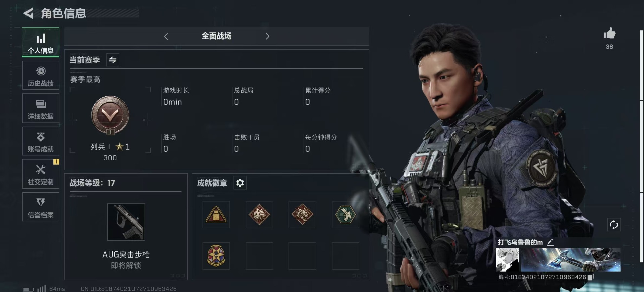This screenshot has height=292, width=644.
Task: Open the 历史战绩 tab
Action: point(41,76)
